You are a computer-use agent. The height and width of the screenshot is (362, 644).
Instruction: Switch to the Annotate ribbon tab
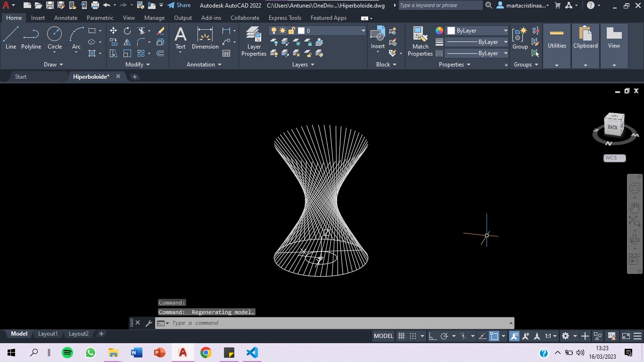pyautogui.click(x=66, y=18)
